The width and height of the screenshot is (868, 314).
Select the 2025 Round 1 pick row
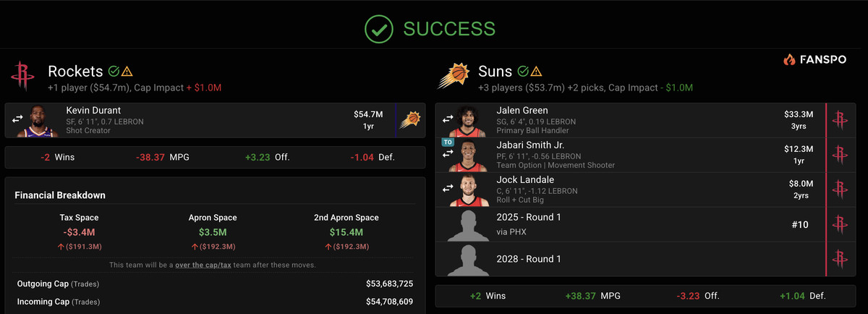[x=629, y=224]
